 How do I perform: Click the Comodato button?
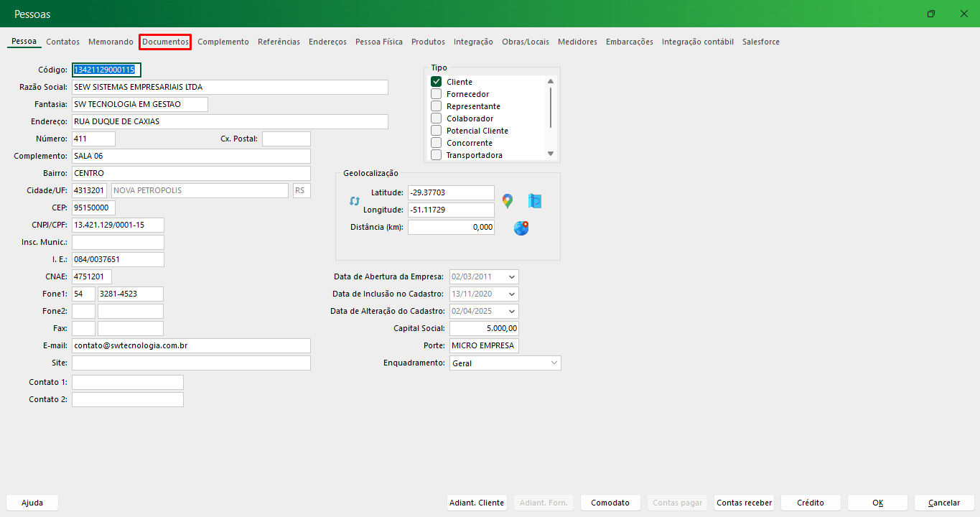pos(610,503)
